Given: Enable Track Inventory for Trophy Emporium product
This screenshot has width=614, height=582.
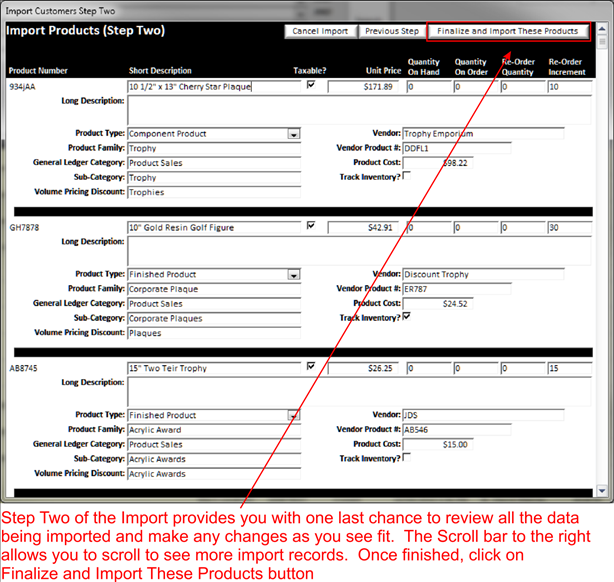Looking at the screenshot, I should (407, 175).
